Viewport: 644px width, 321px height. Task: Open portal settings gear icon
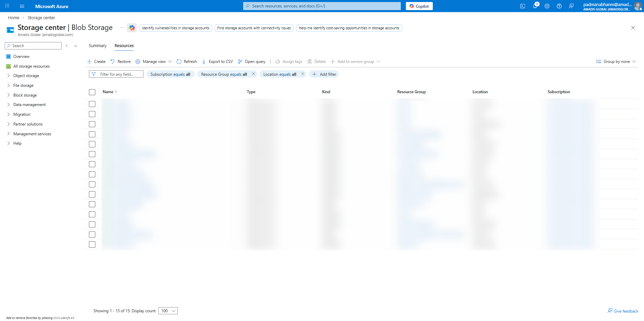click(x=547, y=6)
